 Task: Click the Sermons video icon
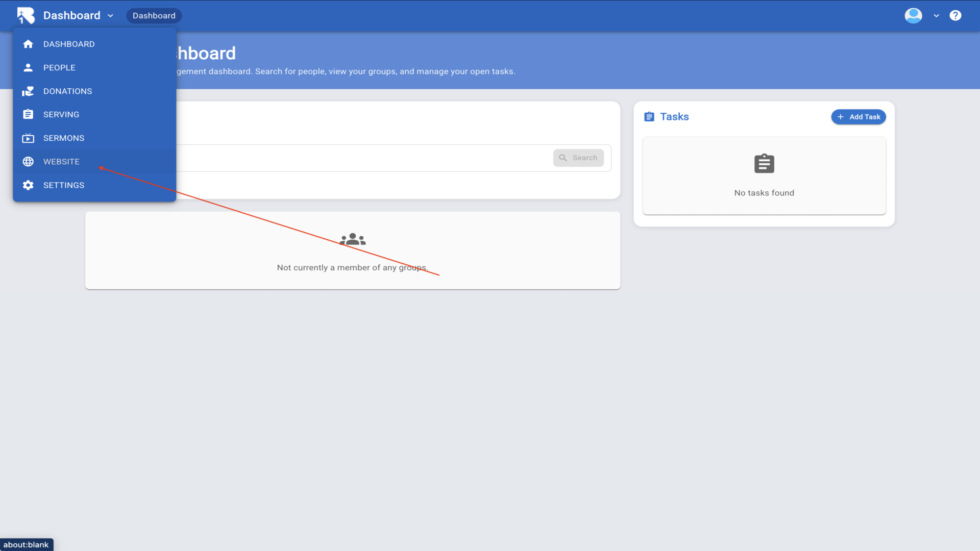coord(28,138)
